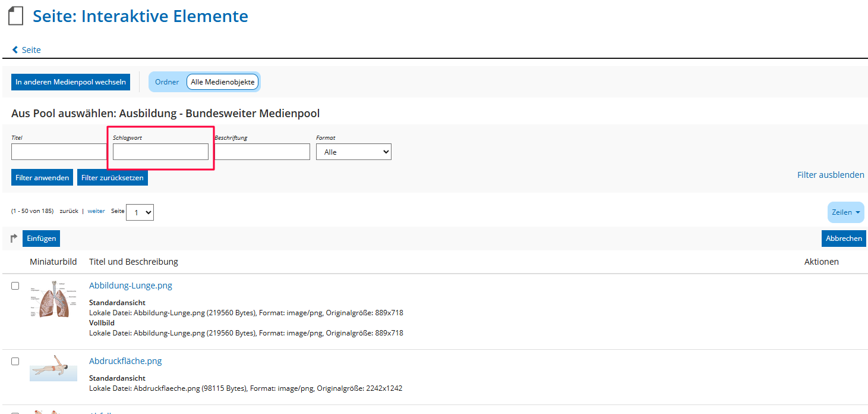Reset filters using Filter zurücksetzen
Viewport: 868px width, 414px height.
pos(112,177)
